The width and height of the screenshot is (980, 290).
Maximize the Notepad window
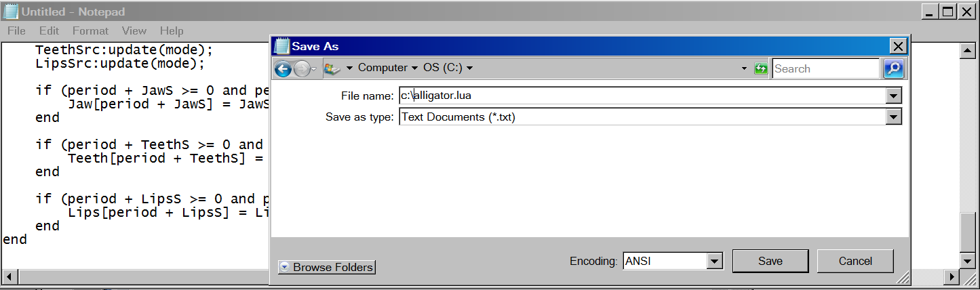947,12
